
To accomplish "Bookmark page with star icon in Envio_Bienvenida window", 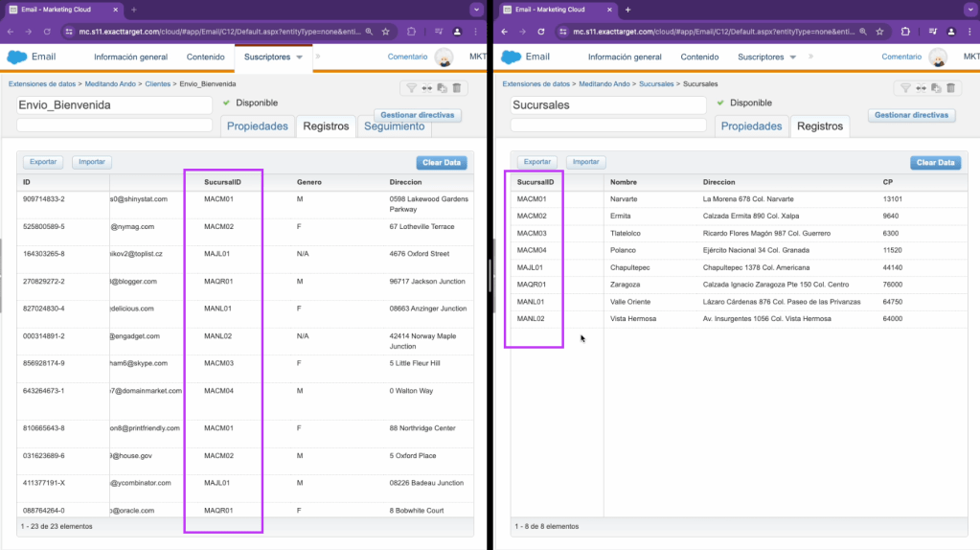I will [x=385, y=32].
